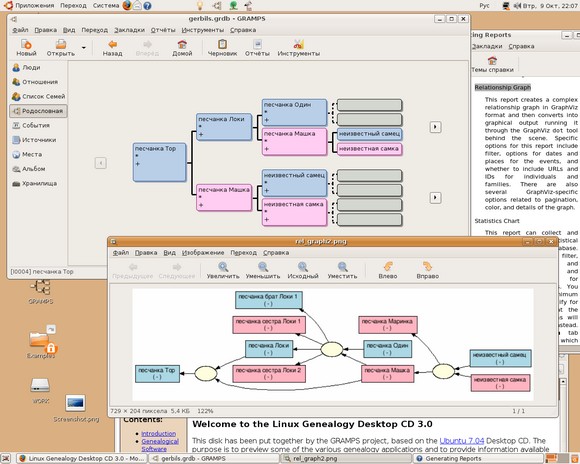Open Справка menu in image viewer
The image size is (580, 464).
[x=276, y=253]
